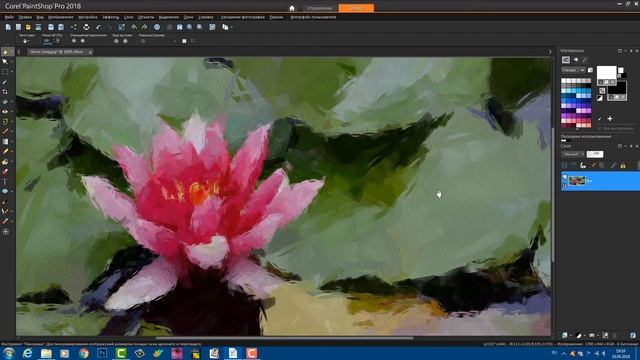This screenshot has height=360, width=640.
Task: Select the Pick arrow tool
Action: (5, 62)
